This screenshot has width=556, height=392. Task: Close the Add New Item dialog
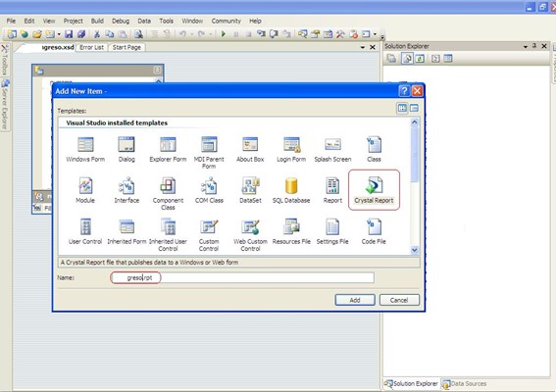[418, 91]
